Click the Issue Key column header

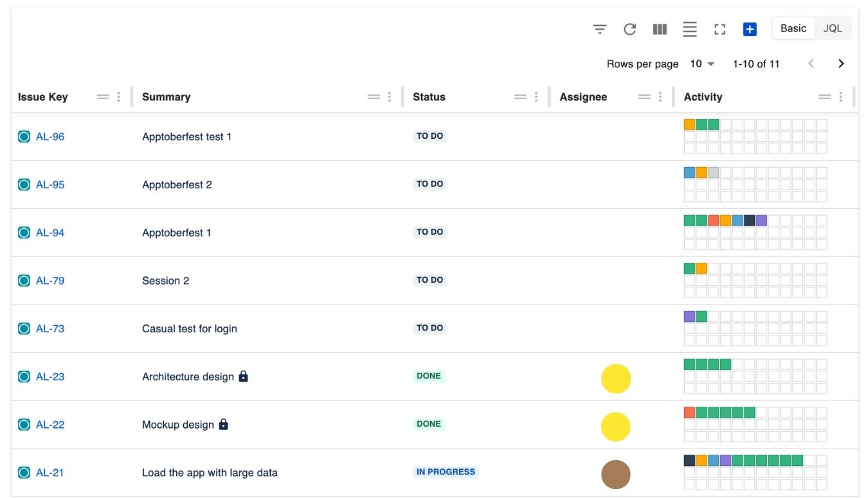point(42,97)
